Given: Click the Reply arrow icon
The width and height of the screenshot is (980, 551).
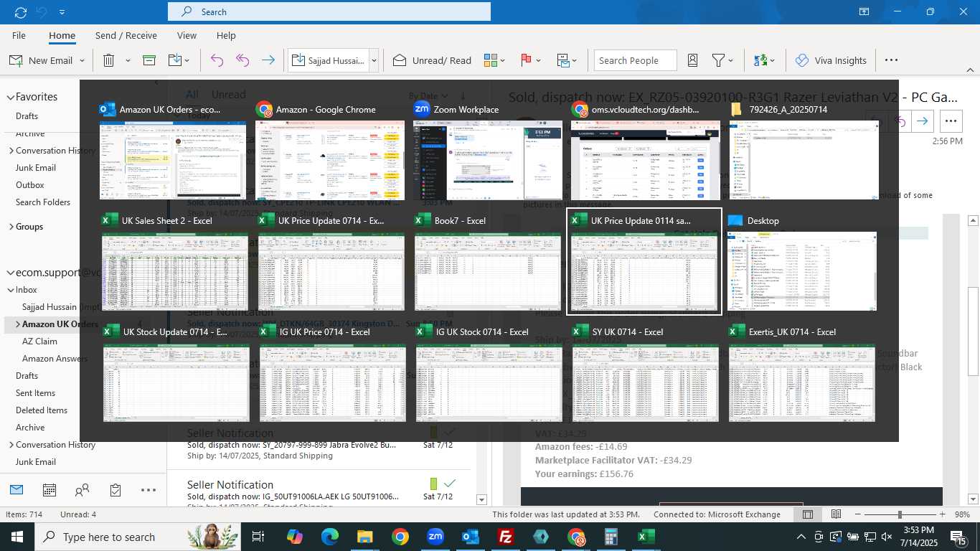Looking at the screenshot, I should 217,60.
